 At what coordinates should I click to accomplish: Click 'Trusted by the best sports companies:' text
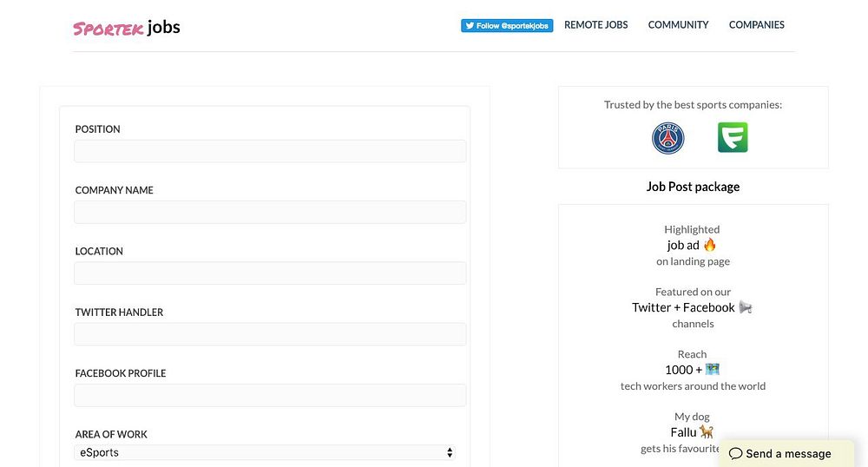pos(693,104)
